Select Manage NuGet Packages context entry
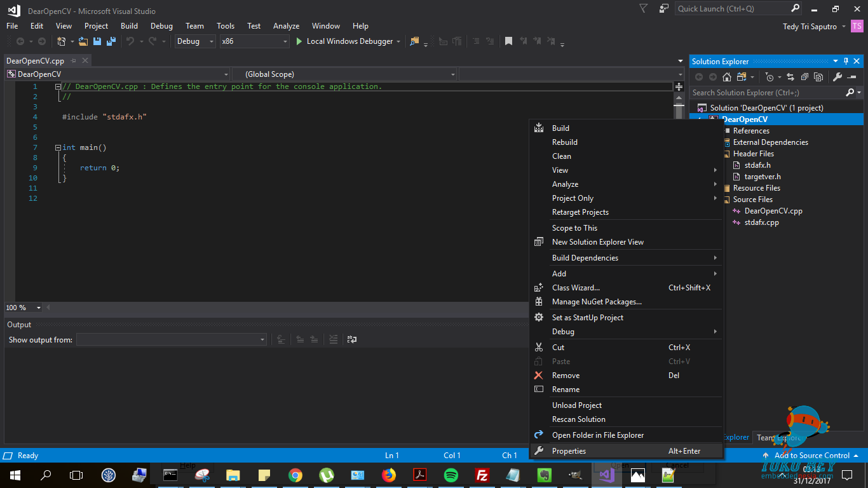 626,302
